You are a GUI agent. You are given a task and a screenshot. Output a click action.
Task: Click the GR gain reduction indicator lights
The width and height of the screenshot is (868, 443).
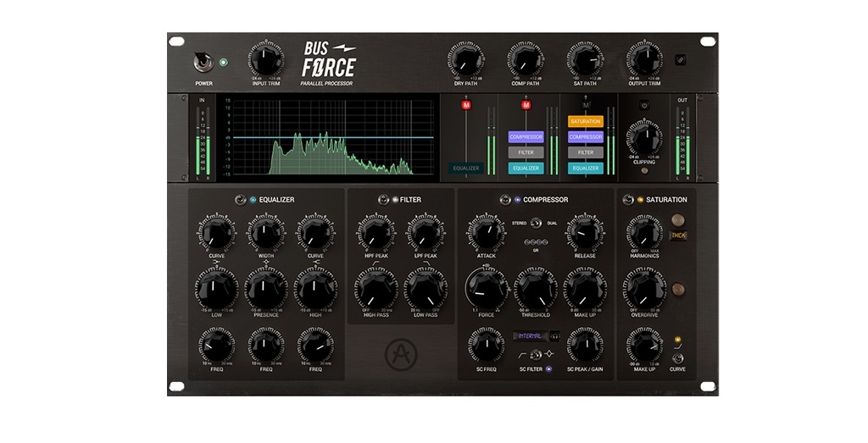pos(536,242)
